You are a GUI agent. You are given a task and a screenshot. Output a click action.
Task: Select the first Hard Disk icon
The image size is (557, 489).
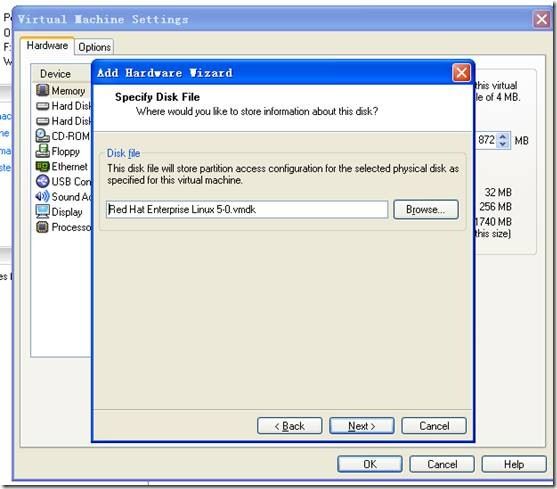(x=42, y=106)
